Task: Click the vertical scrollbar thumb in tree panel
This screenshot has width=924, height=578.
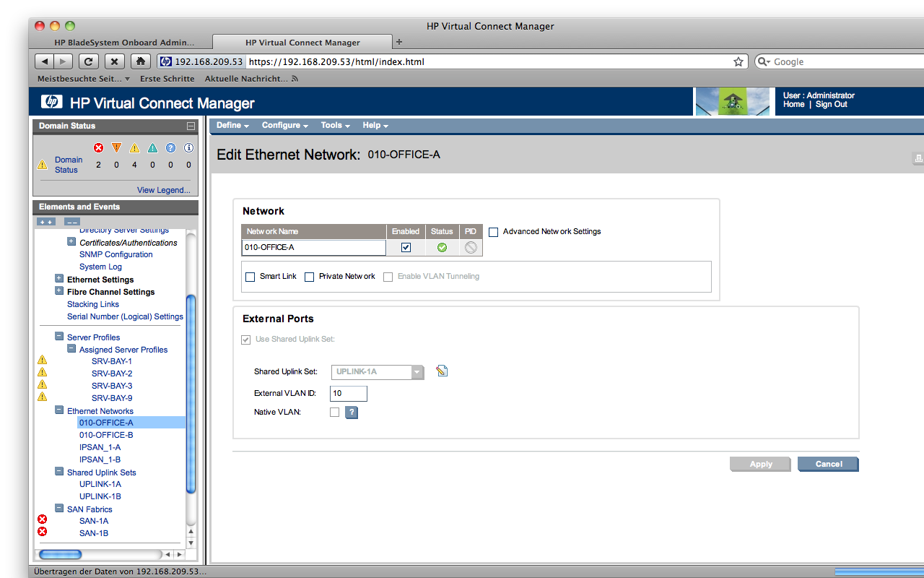Action: click(191, 394)
